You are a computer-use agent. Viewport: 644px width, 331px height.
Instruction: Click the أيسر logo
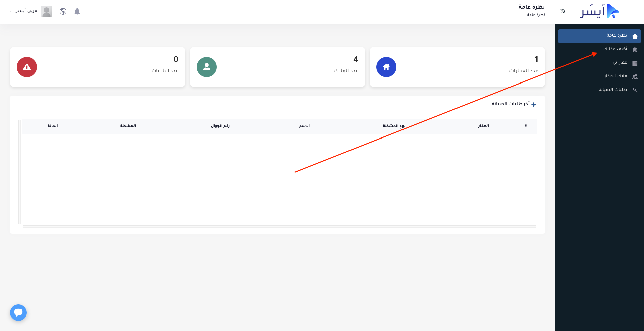pyautogui.click(x=599, y=11)
